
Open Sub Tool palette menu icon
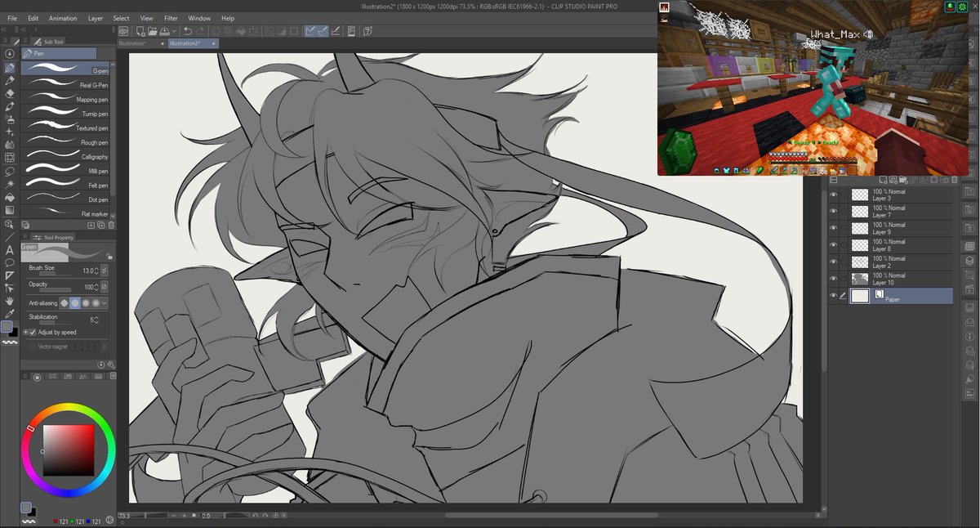click(25, 40)
